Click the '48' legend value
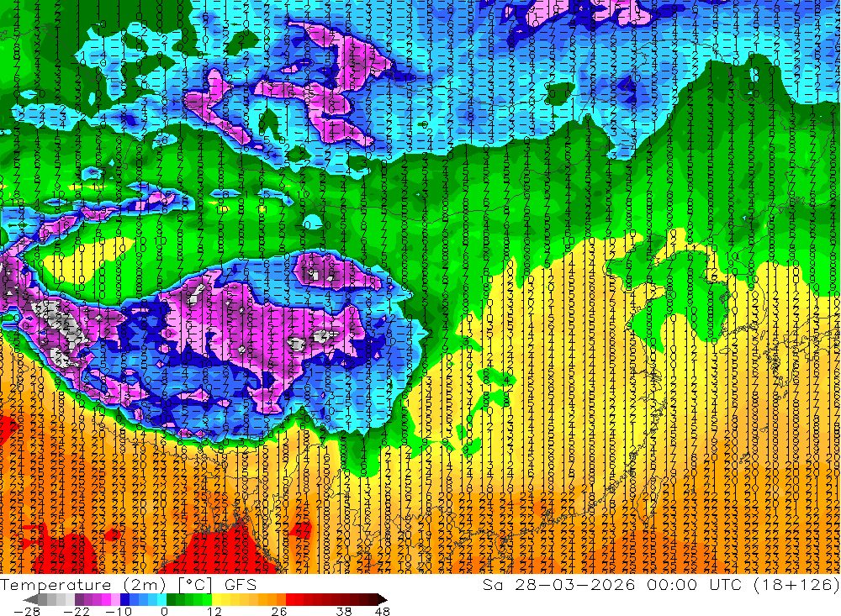Image resolution: width=841 pixels, height=616 pixels. point(382,611)
